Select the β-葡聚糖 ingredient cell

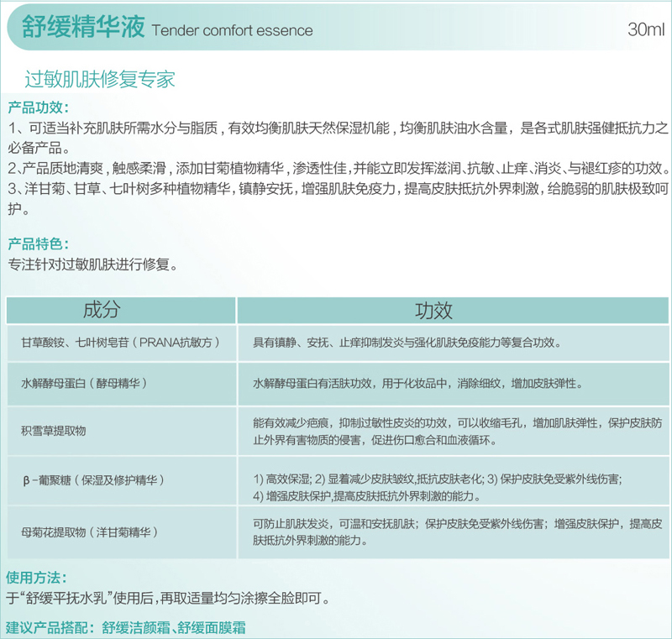[x=93, y=479]
